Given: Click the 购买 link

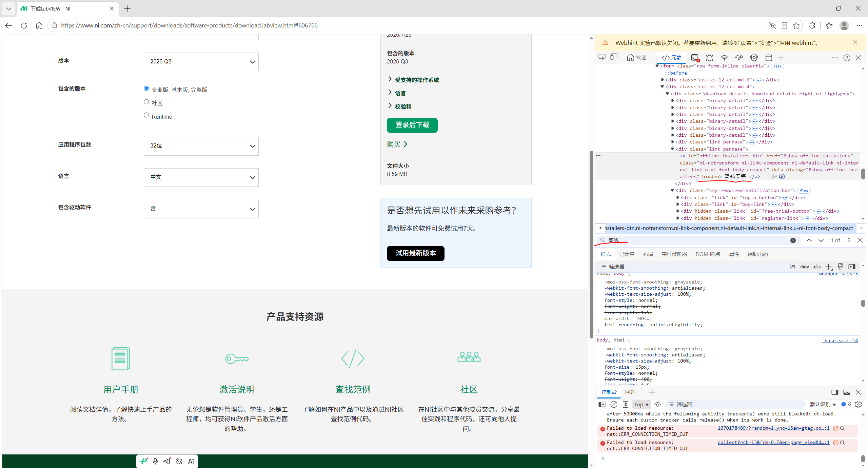Looking at the screenshot, I should tap(397, 144).
